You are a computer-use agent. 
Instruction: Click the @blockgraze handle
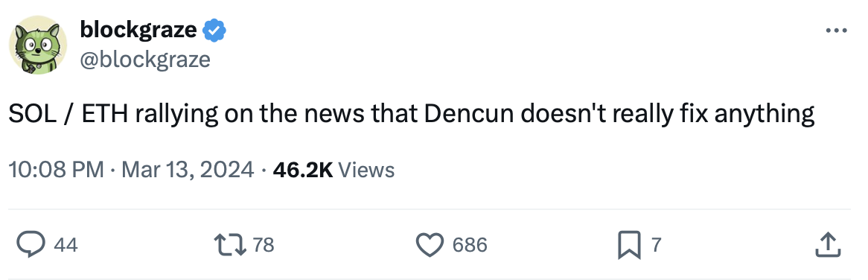pos(145,60)
